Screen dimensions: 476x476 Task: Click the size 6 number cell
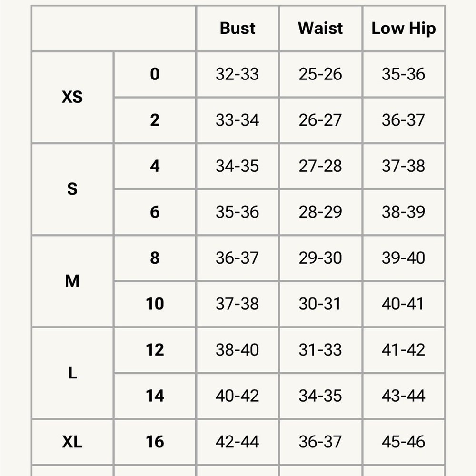(155, 212)
